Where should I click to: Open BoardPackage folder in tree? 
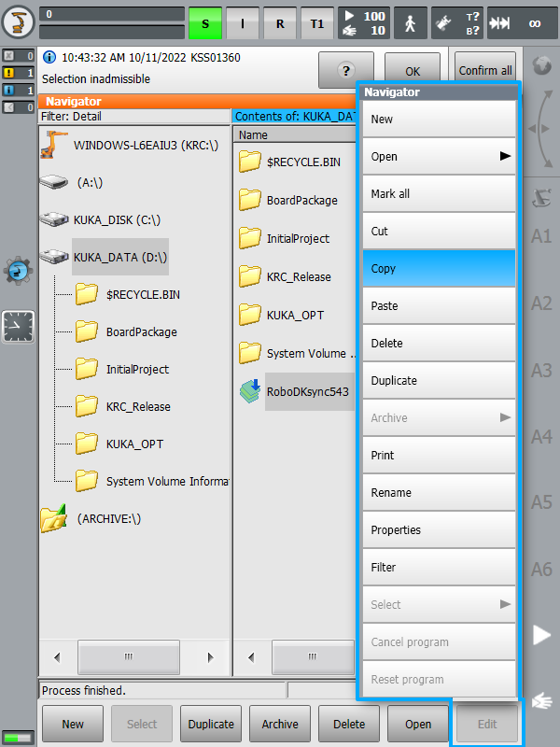click(x=126, y=331)
